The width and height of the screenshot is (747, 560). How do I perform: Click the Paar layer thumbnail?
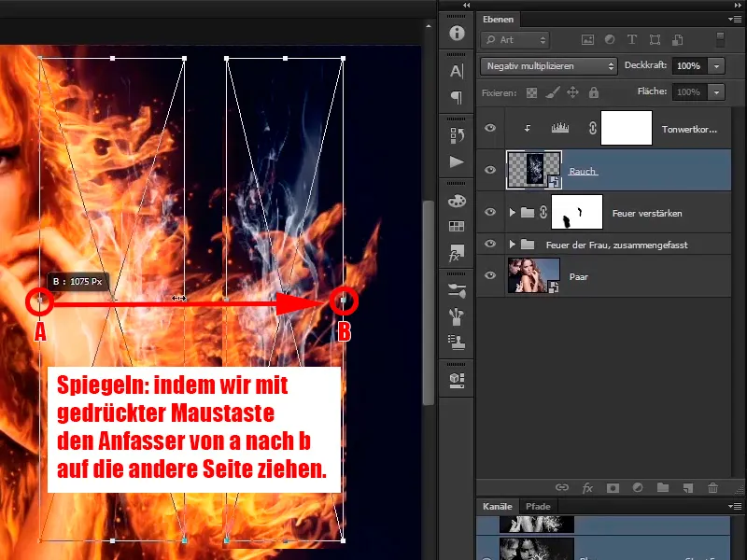(533, 275)
